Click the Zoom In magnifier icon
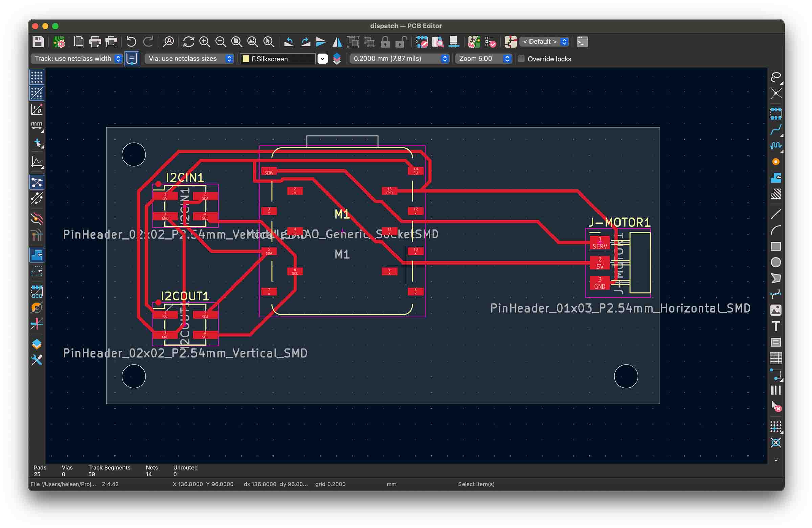The width and height of the screenshot is (812, 528). [x=205, y=42]
